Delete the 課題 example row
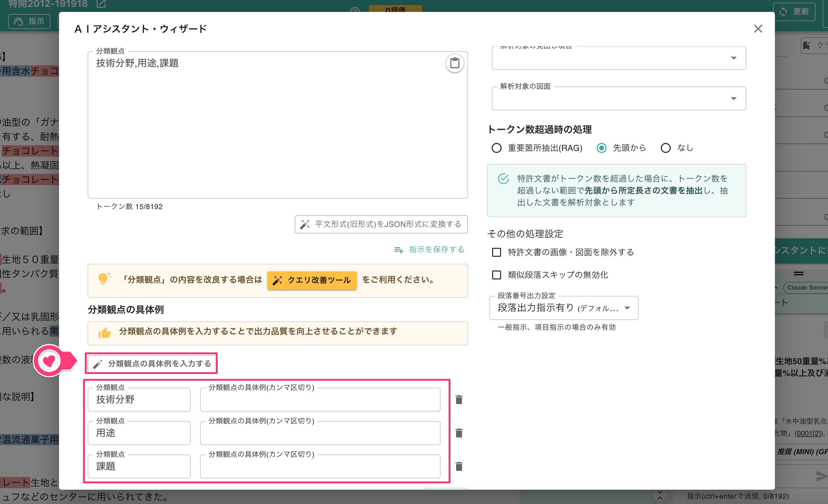 pyautogui.click(x=459, y=466)
